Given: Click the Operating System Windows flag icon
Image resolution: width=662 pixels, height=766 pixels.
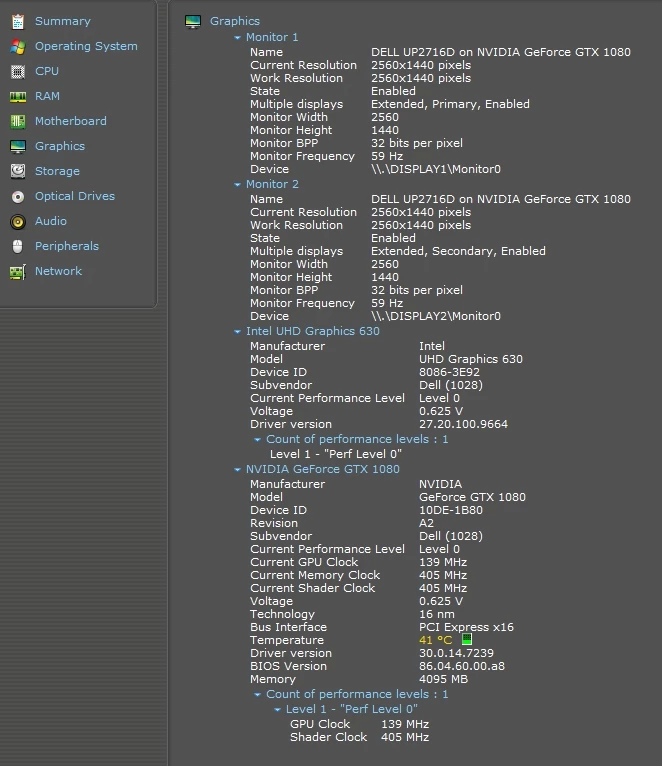Looking at the screenshot, I should [18, 46].
